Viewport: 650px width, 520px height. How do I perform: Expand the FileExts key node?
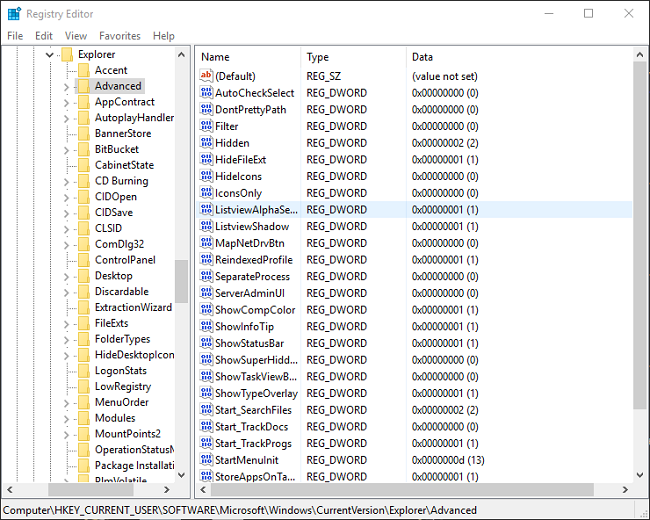tap(67, 323)
